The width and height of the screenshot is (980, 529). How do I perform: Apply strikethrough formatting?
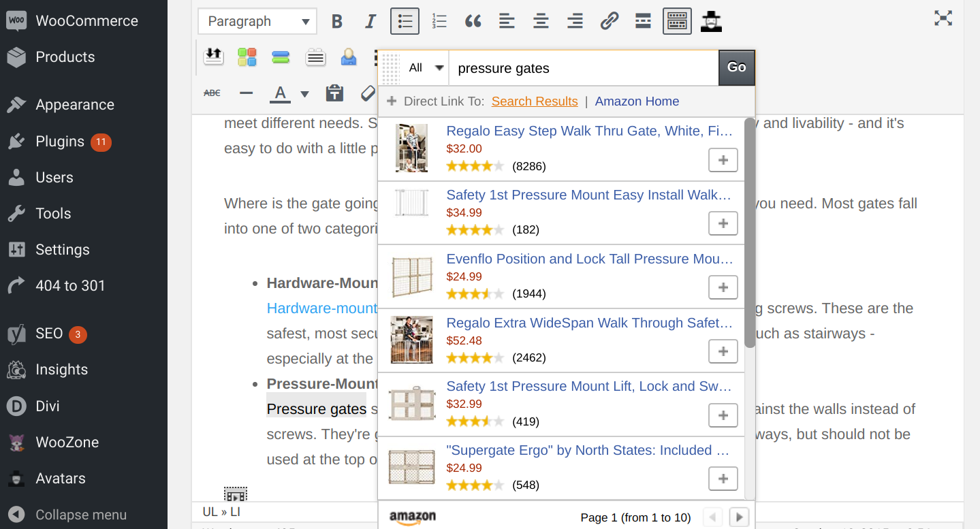pyautogui.click(x=212, y=93)
